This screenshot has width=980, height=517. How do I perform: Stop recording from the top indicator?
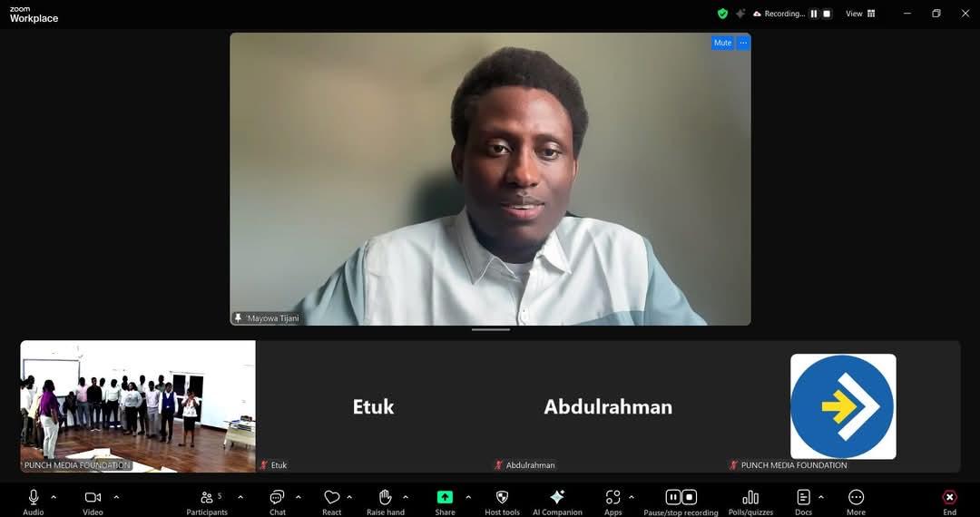(x=827, y=13)
